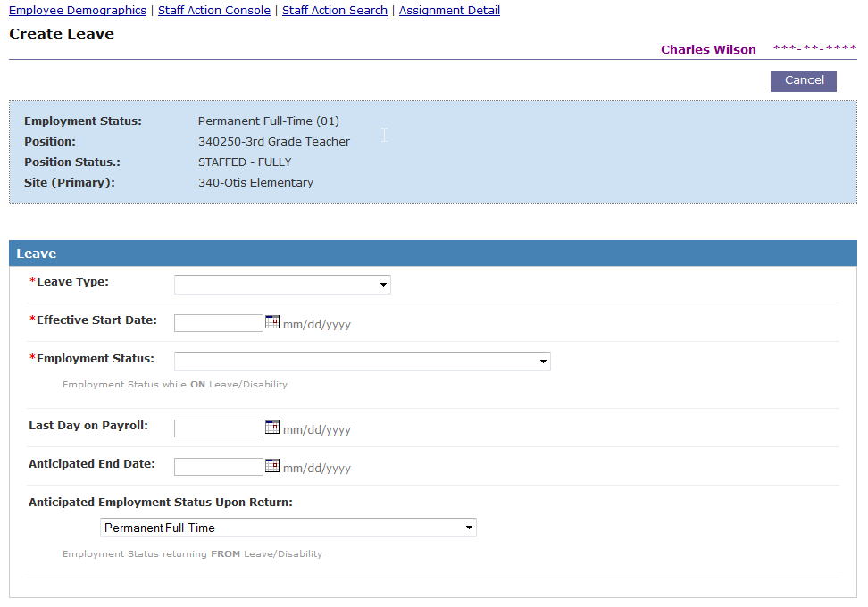Open the Staff Action Console link
Image resolution: width=868 pixels, height=607 pixels.
tap(214, 11)
